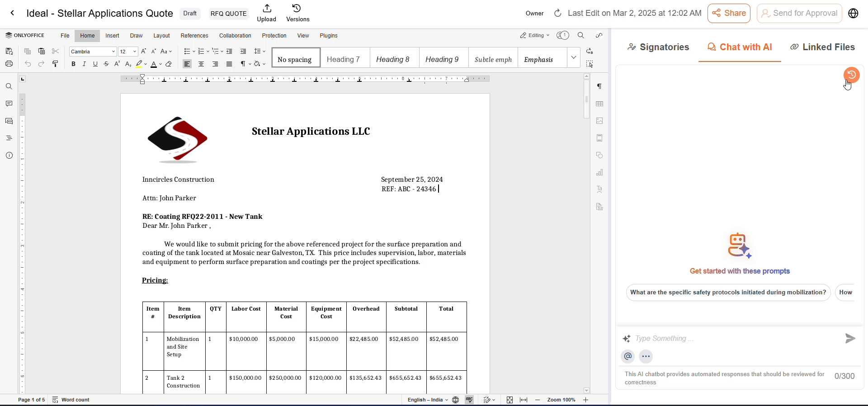This screenshot has height=406, width=868.
Task: Click the Undo arrow icon
Action: pyautogui.click(x=28, y=64)
